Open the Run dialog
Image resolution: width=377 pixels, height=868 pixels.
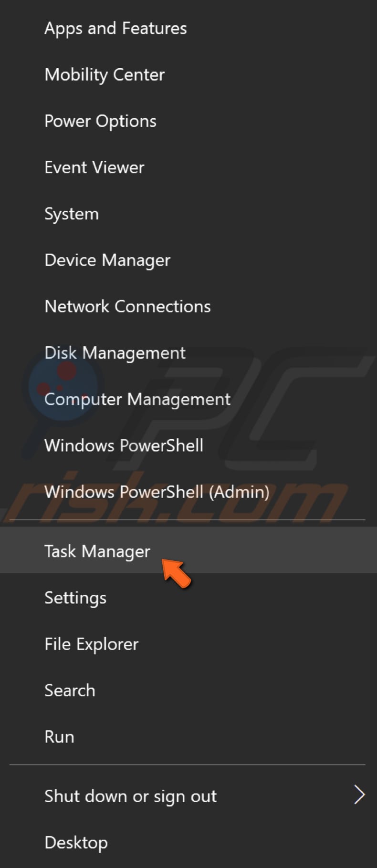[x=59, y=736]
